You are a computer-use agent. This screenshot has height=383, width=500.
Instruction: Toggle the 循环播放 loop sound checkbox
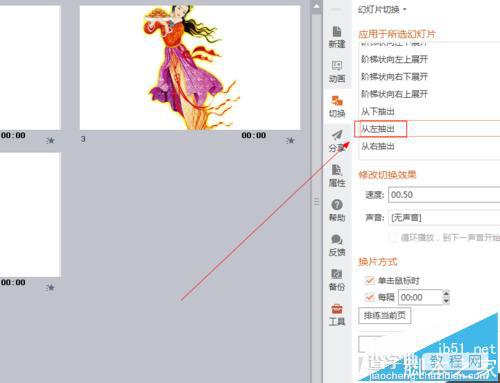click(393, 238)
